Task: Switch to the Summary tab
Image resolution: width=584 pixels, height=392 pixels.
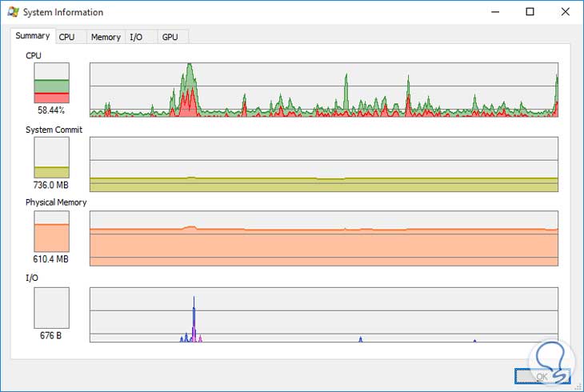Action: (33, 36)
